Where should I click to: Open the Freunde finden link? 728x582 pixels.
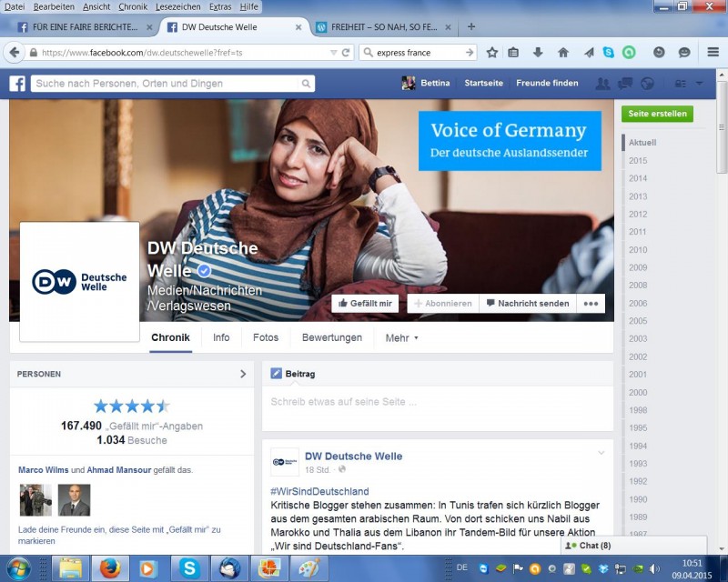point(547,83)
